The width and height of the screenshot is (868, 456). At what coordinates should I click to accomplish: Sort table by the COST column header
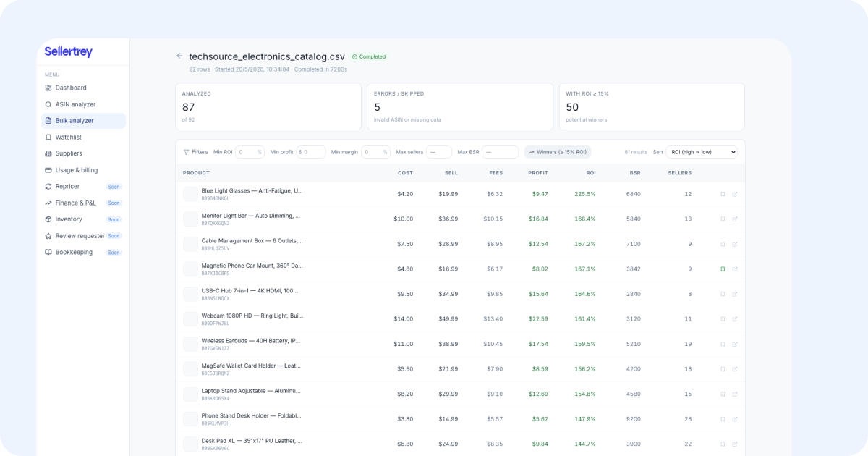[405, 173]
